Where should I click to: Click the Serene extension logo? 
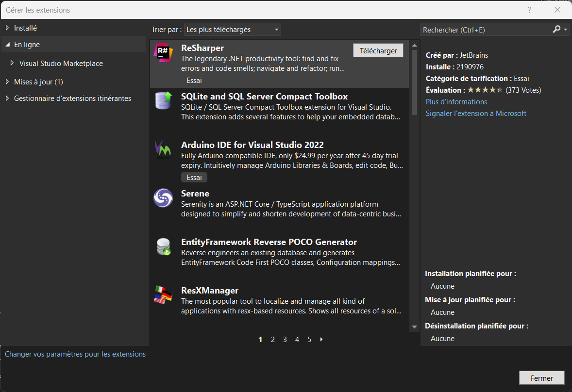(163, 198)
